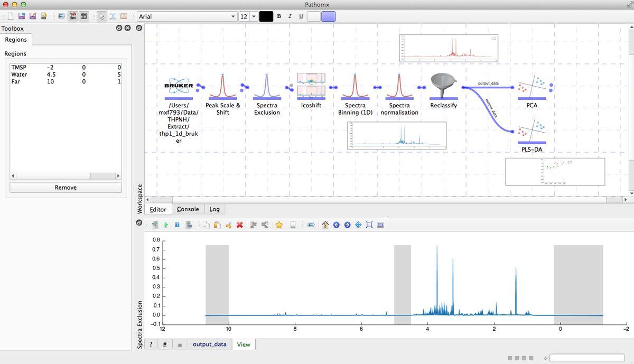Viewport: 634px width, 364px height.
Task: Select the Spectra Exclusion node
Action: (267, 87)
